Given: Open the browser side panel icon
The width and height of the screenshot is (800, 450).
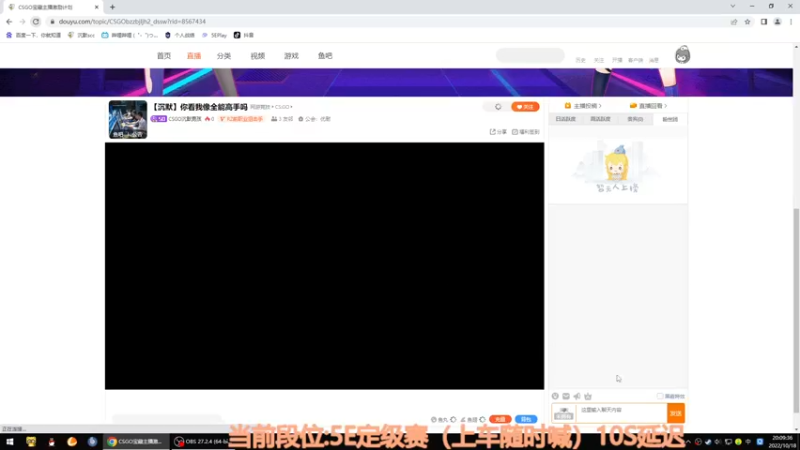Looking at the screenshot, I should tap(764, 21).
